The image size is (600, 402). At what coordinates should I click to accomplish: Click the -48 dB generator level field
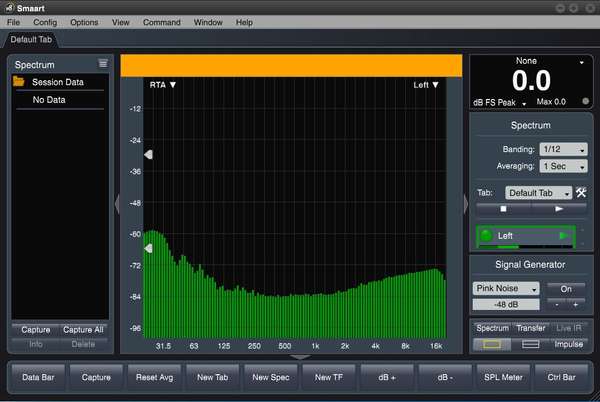pos(506,305)
